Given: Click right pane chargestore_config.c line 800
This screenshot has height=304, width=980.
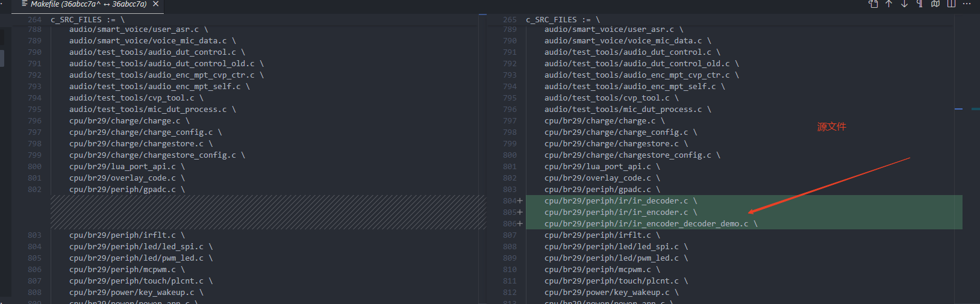Looking at the screenshot, I should point(632,155).
